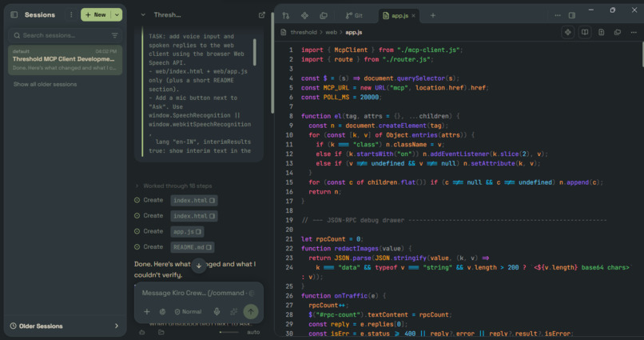
Task: Click the bottom-left clipboard icon
Action: [142, 332]
